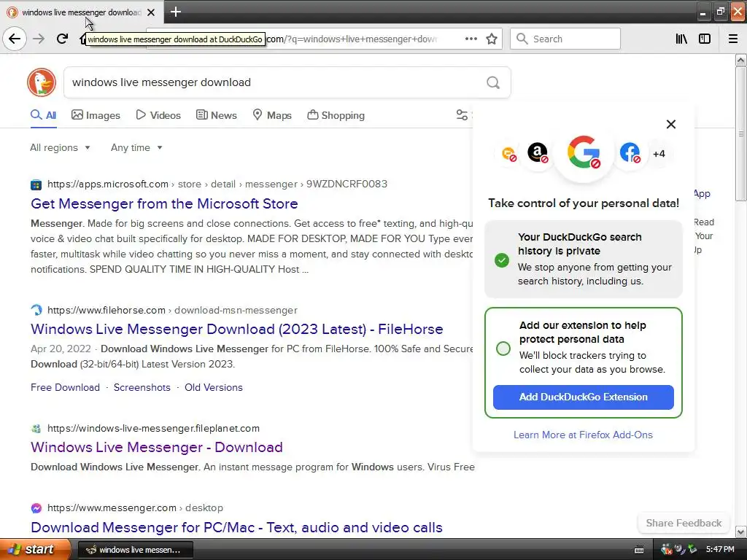The width and height of the screenshot is (747, 560).
Task: Click the fileplanet result favicon
Action: click(36, 428)
